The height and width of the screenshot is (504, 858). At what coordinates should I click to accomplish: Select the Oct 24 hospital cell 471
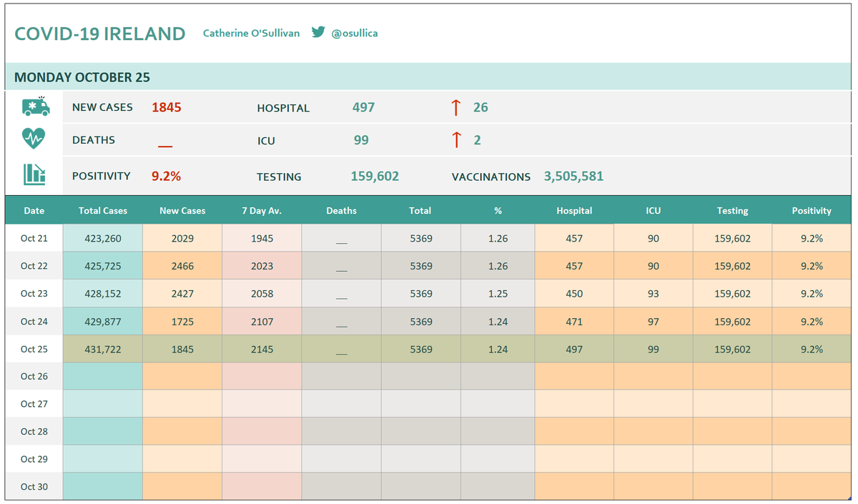574,322
